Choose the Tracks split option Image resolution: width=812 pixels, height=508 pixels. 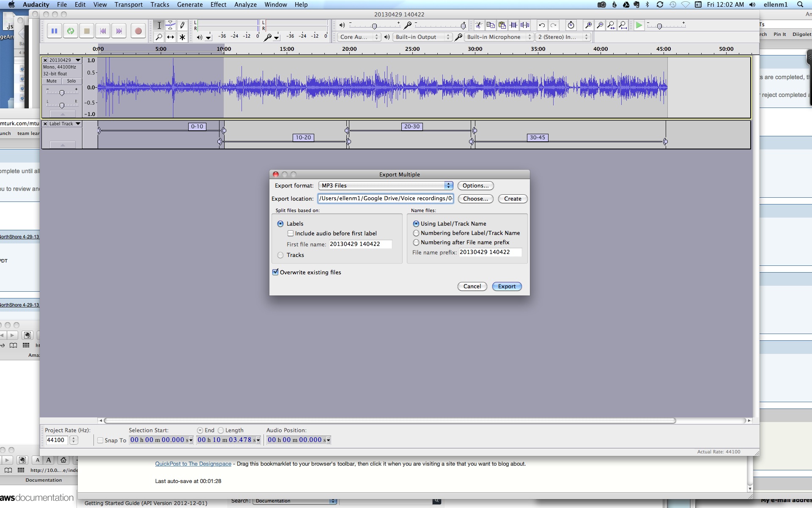(x=280, y=255)
